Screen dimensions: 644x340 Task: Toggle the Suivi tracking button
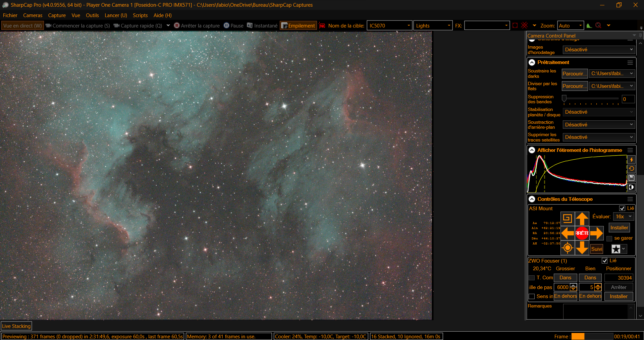(597, 249)
